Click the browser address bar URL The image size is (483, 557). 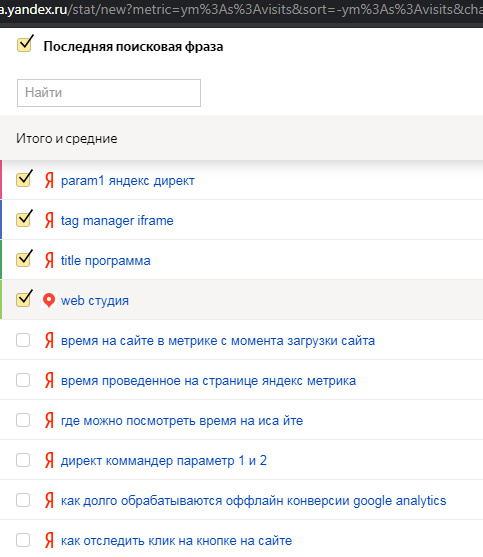click(x=242, y=10)
